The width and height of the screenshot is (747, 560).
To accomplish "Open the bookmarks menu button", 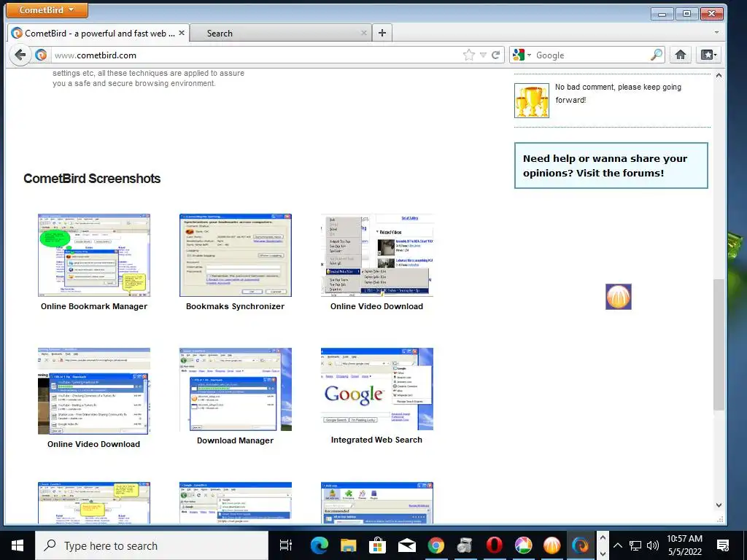I will tap(708, 55).
